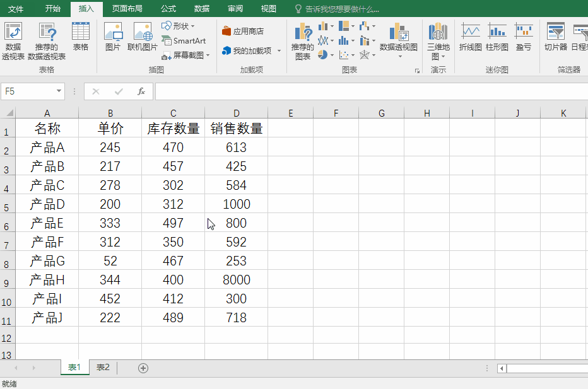
Task: Open the Charts group dialog launcher
Action: click(x=417, y=71)
